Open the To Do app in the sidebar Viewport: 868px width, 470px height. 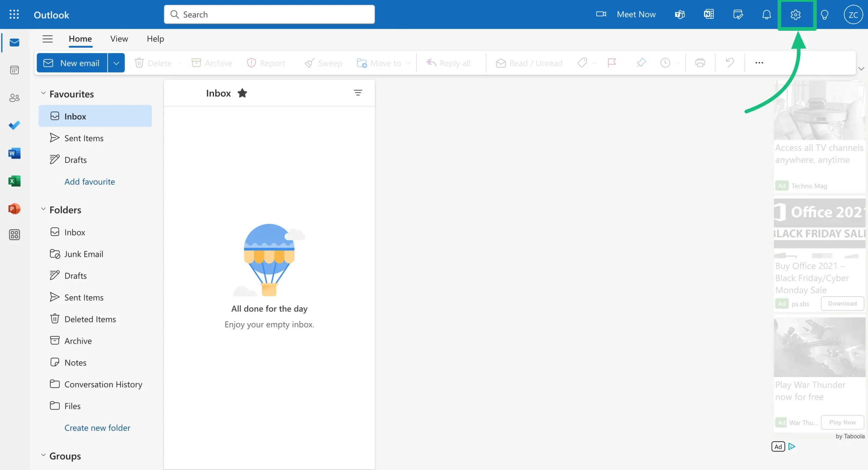[14, 125]
